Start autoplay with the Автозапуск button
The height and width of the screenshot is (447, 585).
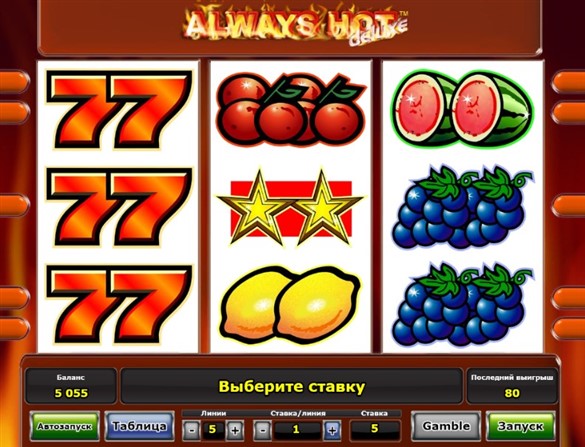[x=64, y=426]
